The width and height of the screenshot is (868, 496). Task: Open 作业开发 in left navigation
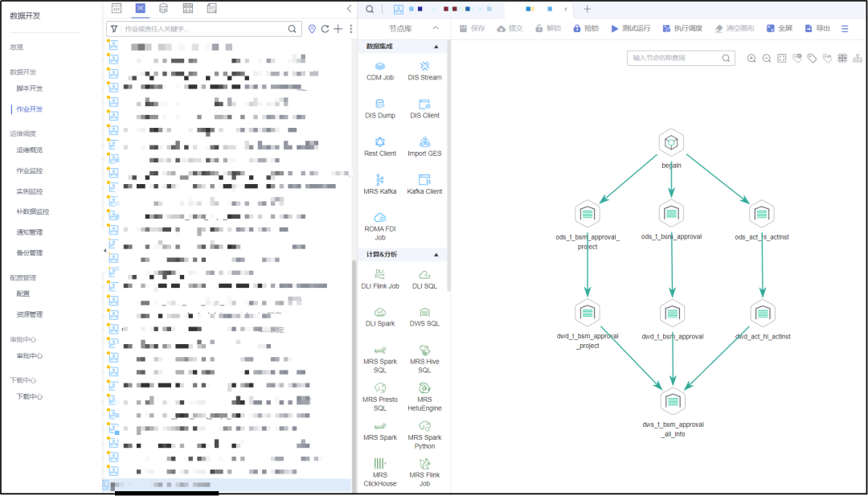click(x=30, y=109)
